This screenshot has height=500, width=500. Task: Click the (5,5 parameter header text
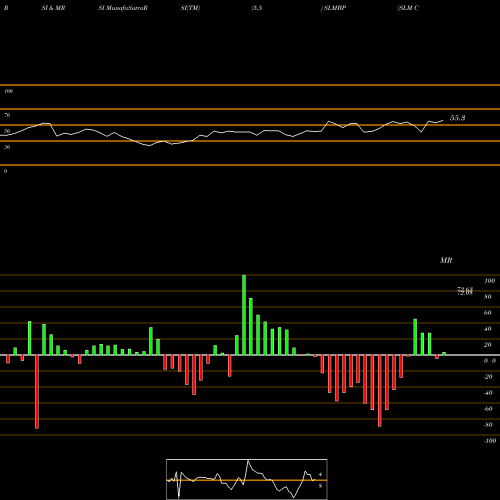point(257,8)
